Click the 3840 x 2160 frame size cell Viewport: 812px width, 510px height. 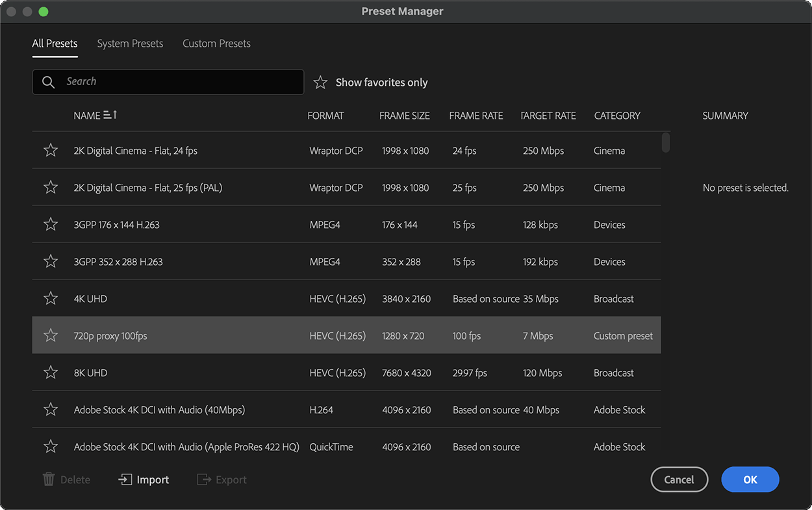(x=407, y=299)
